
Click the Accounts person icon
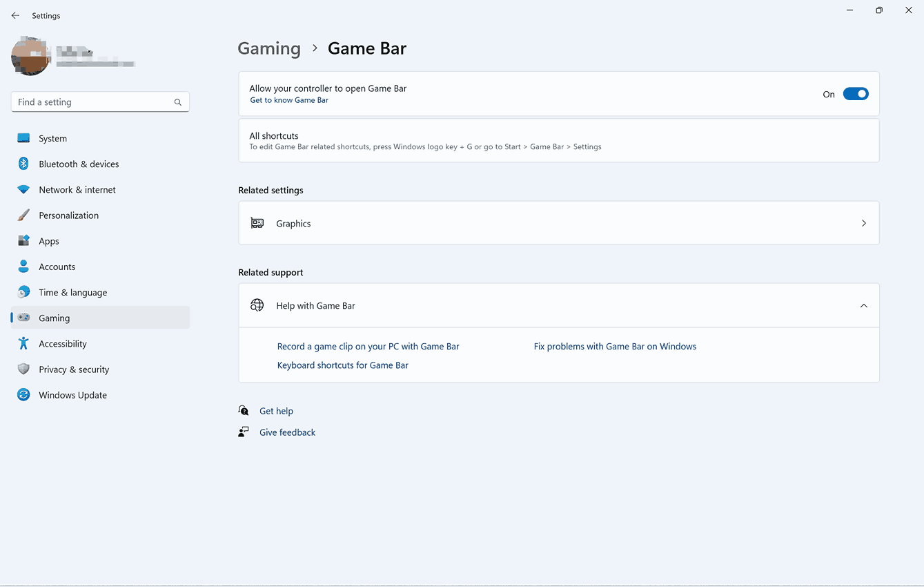coord(23,266)
